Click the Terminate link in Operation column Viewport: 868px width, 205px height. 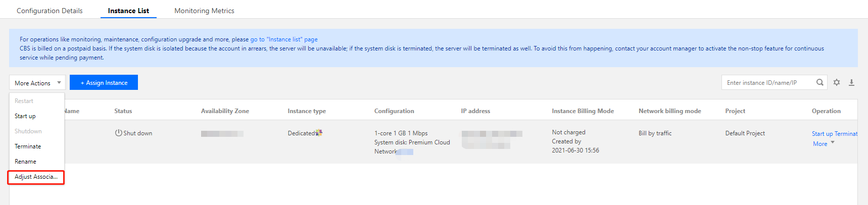(846, 134)
